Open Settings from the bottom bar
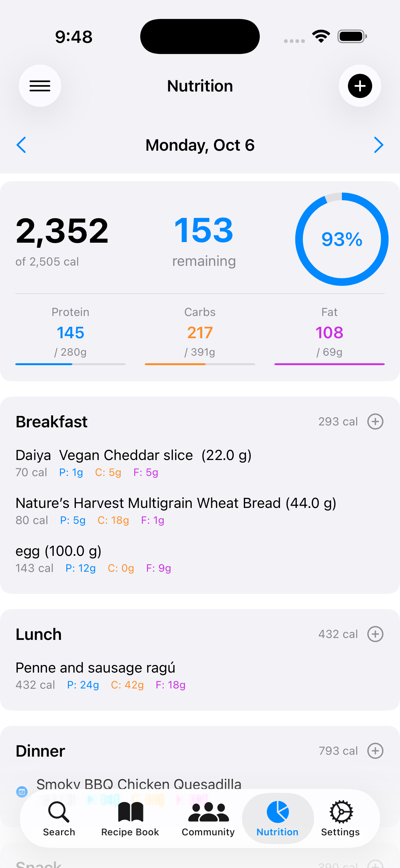 point(340,819)
